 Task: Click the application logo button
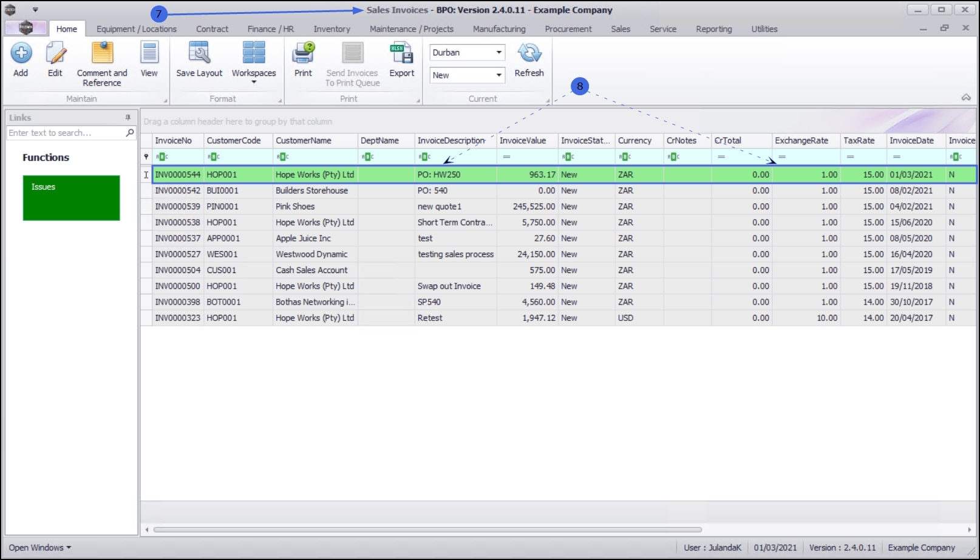[26, 28]
